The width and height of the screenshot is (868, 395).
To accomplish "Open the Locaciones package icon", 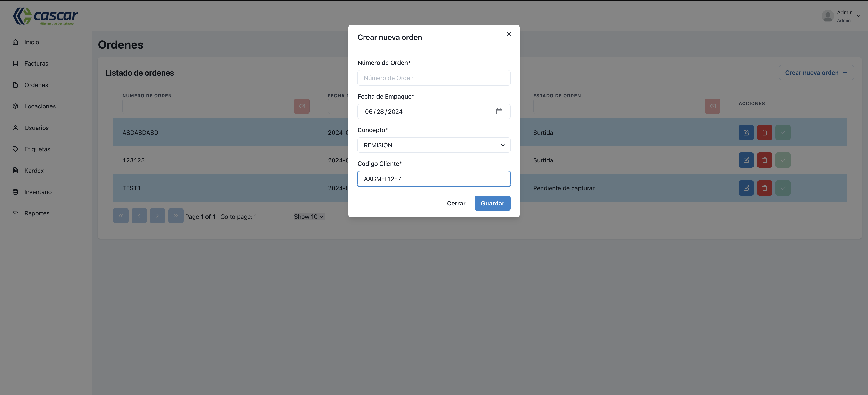I will pos(15,106).
